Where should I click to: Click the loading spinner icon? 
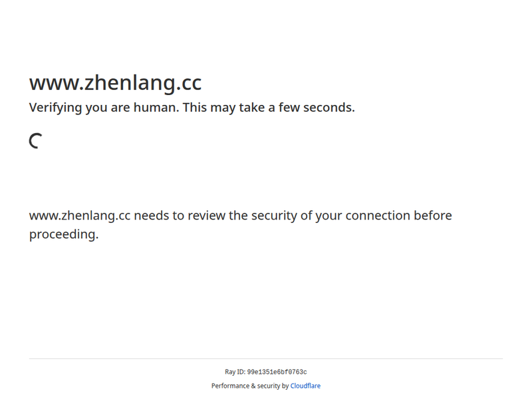[x=36, y=140]
